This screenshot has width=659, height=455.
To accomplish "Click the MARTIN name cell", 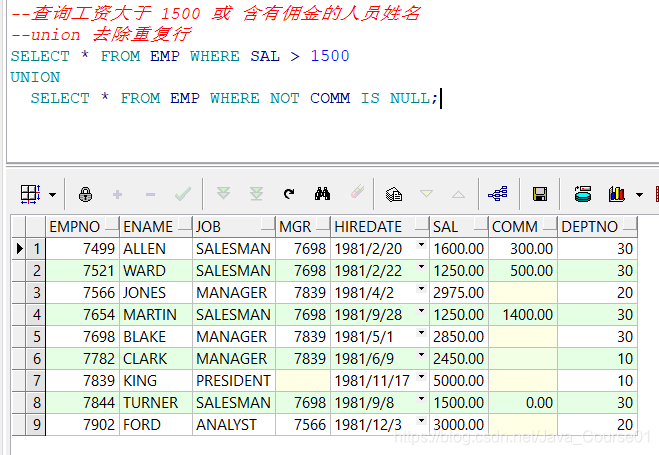I will click(156, 315).
